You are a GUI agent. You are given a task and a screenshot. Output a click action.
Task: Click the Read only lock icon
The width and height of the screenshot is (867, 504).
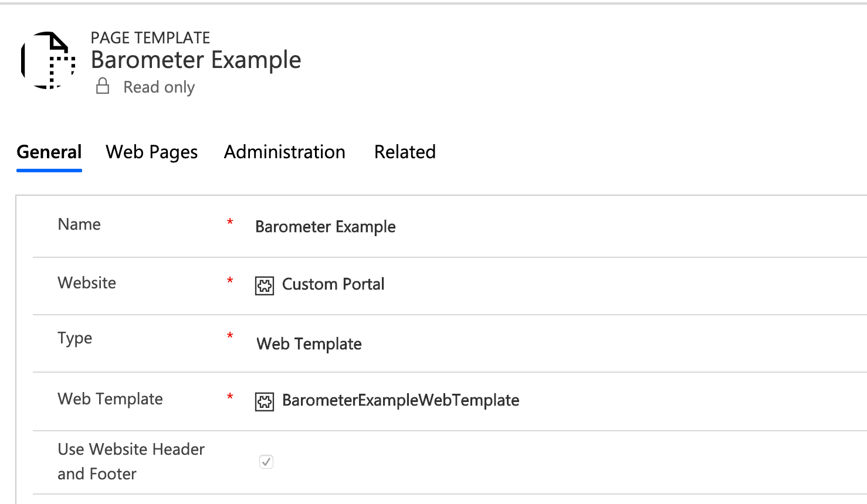click(103, 86)
